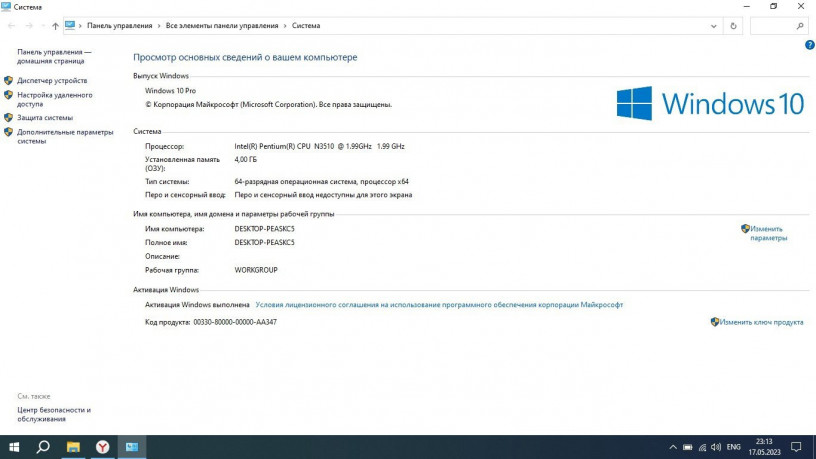
Task: Click shield icon beside Диспетчер устройств
Action: pyautogui.click(x=8, y=81)
